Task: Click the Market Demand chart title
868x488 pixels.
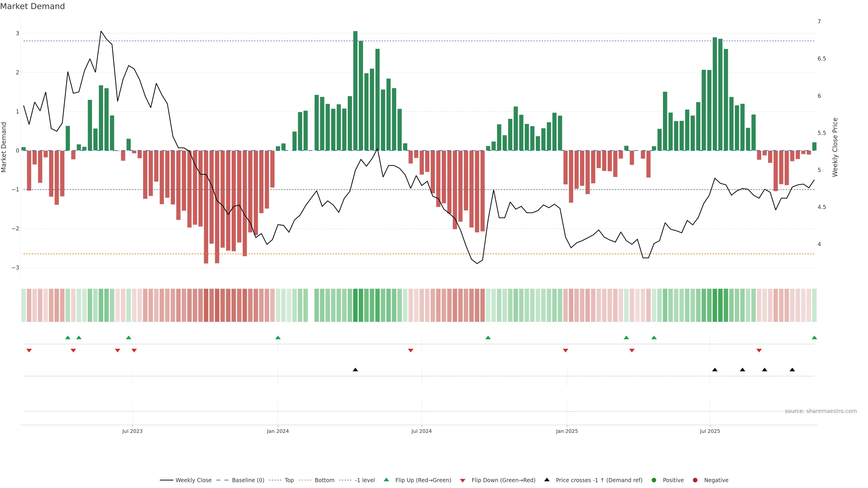Action: (32, 6)
